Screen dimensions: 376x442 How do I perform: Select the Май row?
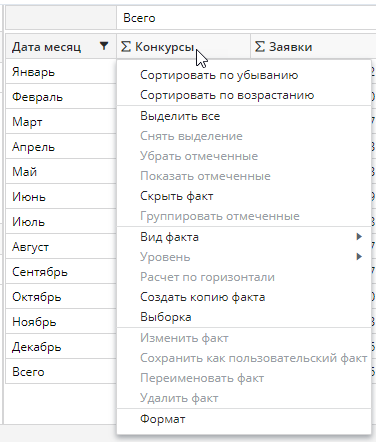[x=61, y=172]
